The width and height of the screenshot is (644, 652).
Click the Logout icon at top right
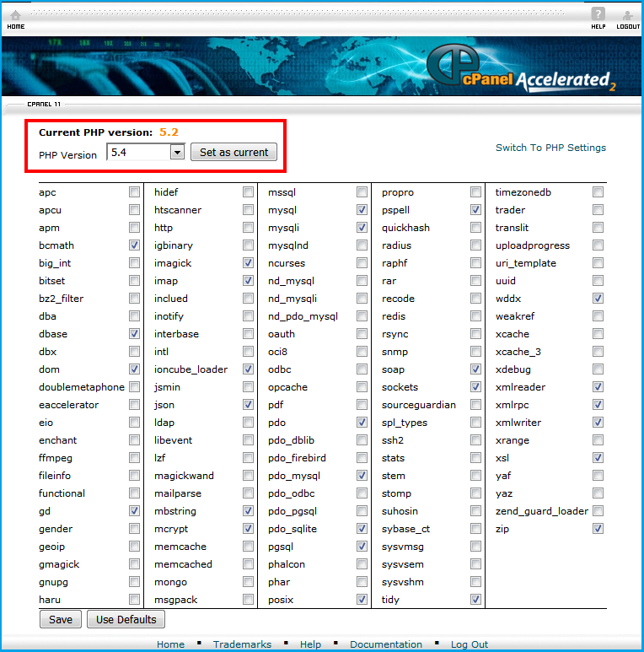[x=627, y=17]
